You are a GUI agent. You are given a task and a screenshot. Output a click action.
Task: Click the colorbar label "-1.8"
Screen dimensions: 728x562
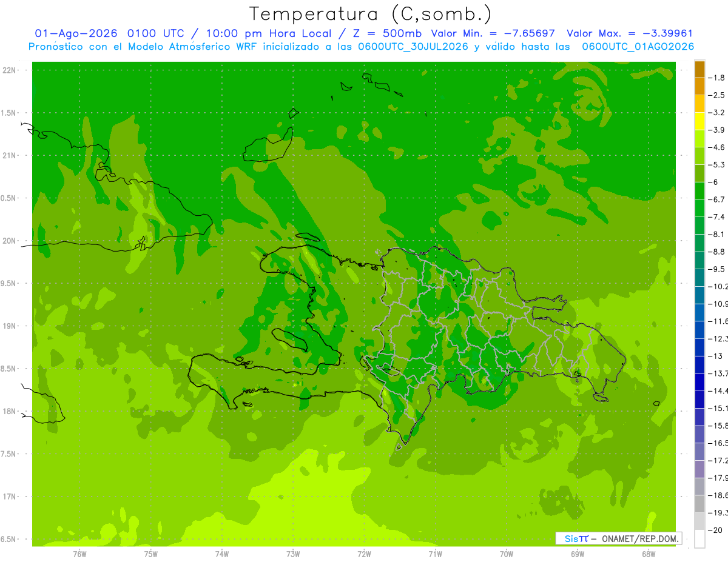point(718,78)
